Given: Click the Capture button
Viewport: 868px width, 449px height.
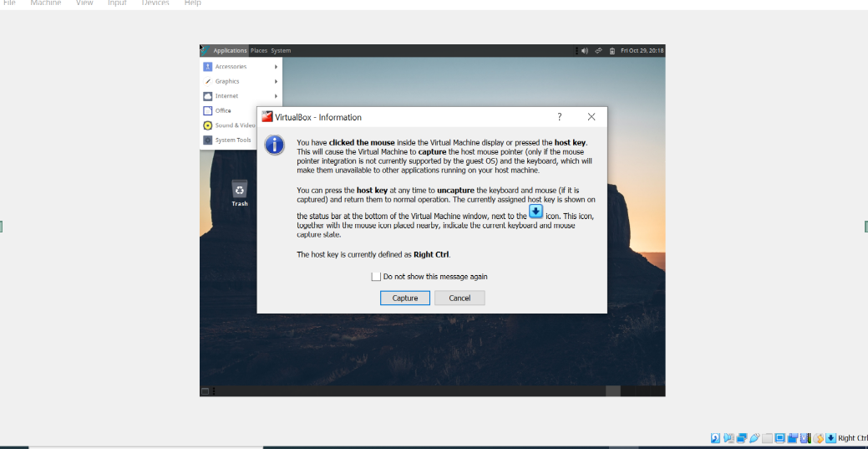Looking at the screenshot, I should [404, 298].
